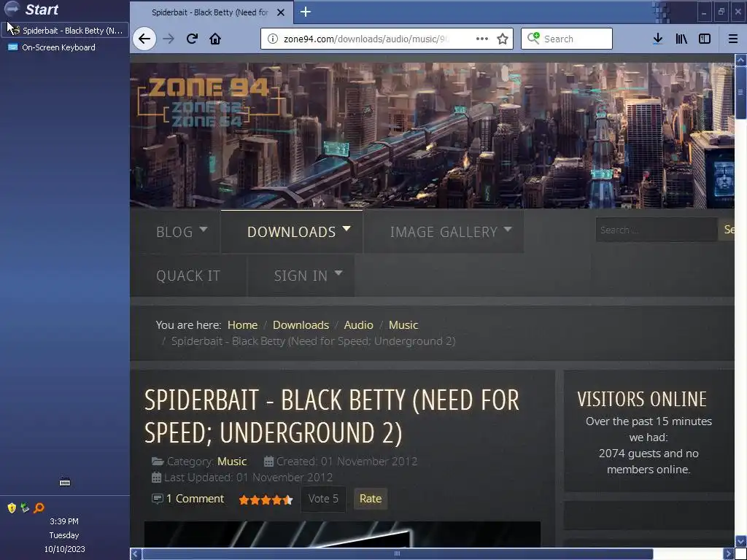Follow the Audio breadcrumb link
The width and height of the screenshot is (747, 560).
click(359, 324)
